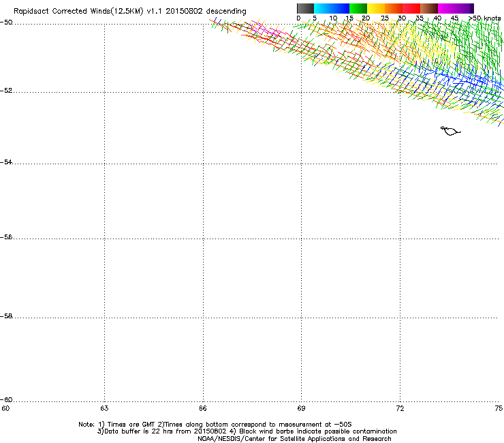
Task: Click the '10' legend tick label
Action: (x=333, y=18)
